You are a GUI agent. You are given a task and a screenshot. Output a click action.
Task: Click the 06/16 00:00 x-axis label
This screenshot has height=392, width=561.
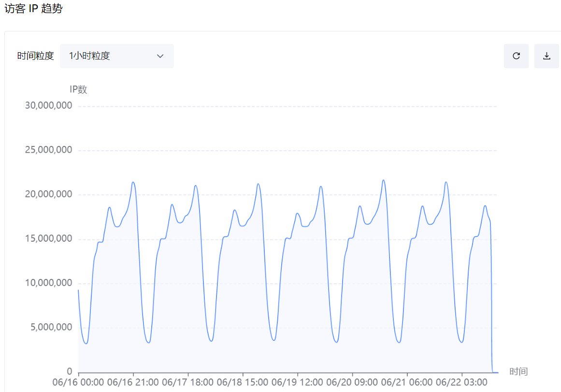[x=78, y=382]
